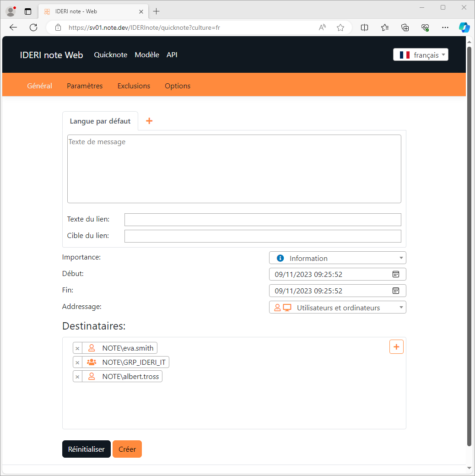
Task: Expand the Importance dropdown arrow
Action: tap(401, 258)
